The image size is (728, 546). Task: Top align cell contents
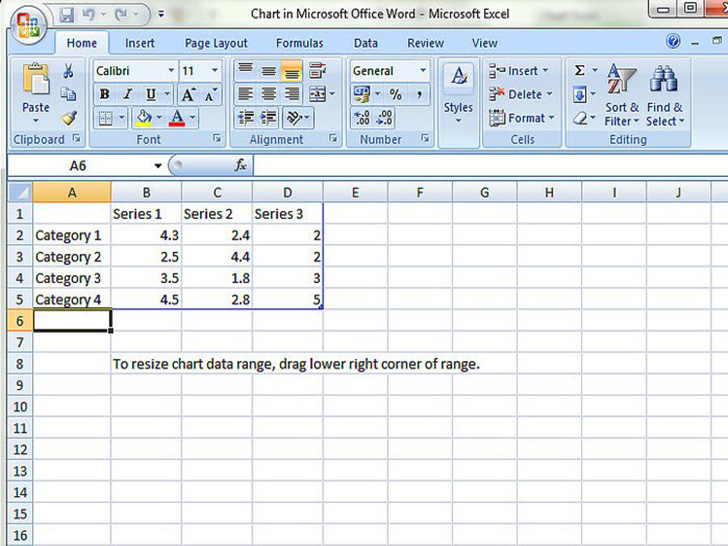tap(245, 71)
